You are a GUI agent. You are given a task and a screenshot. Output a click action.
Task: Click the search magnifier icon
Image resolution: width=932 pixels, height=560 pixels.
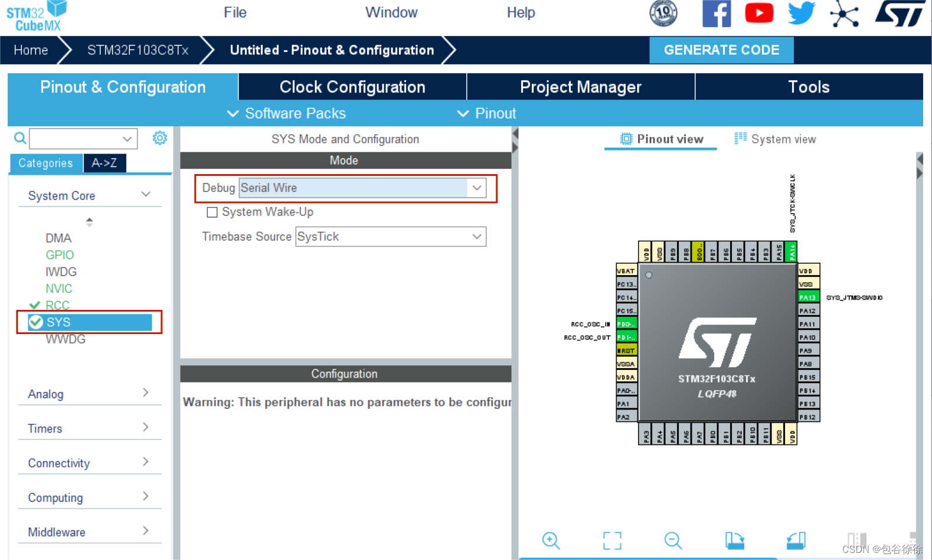click(20, 138)
